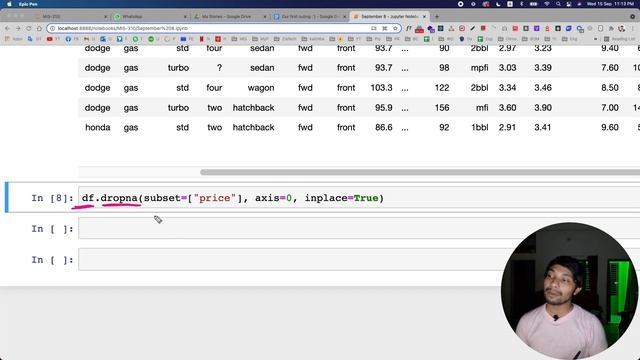
Task: Click 'In [8]:' cell prompt
Action: click(x=52, y=198)
